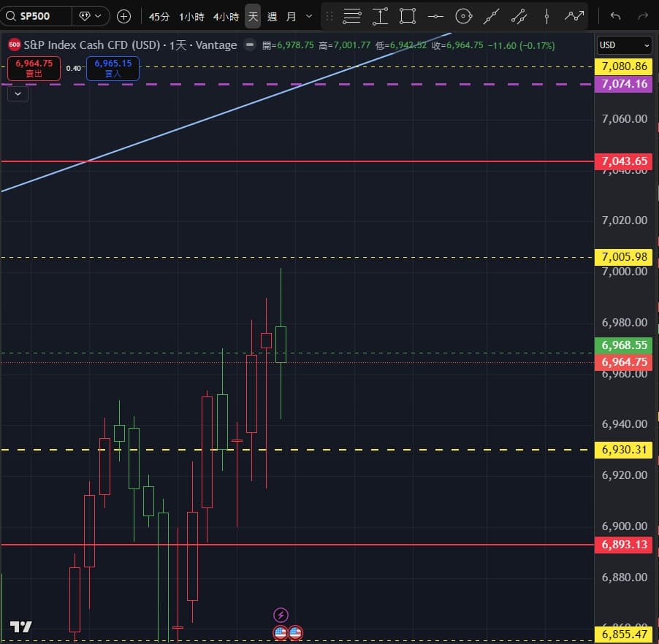Click the 0.40 spread value

[74, 68]
